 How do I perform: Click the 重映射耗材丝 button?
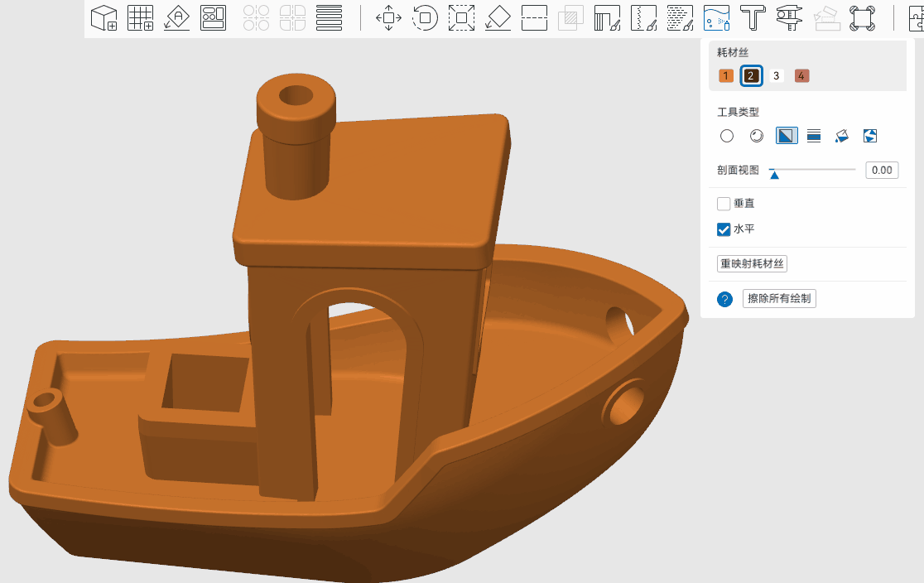[752, 263]
